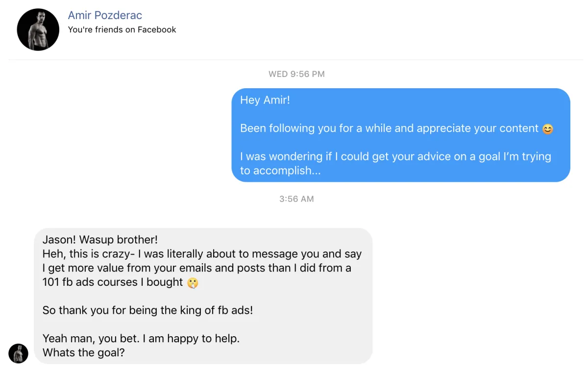Click "Yeah man, you bet" line
This screenshot has width=588, height=374.
tap(141, 338)
